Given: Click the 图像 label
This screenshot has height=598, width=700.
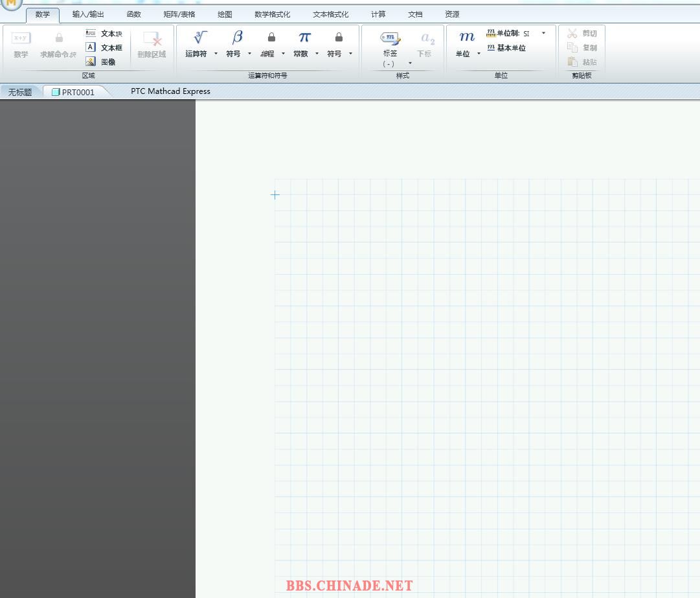Looking at the screenshot, I should click(x=108, y=62).
